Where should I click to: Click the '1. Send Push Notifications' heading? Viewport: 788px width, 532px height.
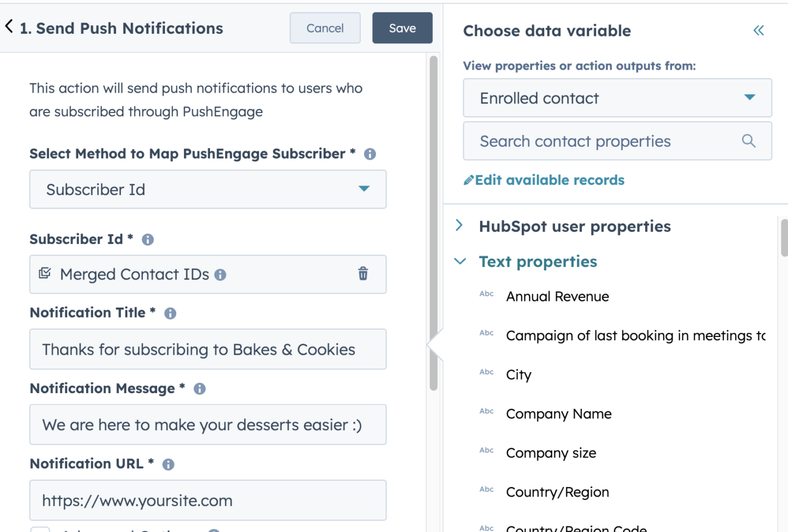[122, 28]
